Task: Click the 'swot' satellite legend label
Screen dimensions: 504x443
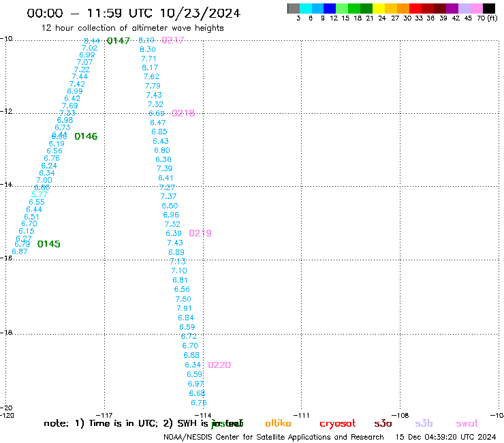Action: (x=467, y=424)
